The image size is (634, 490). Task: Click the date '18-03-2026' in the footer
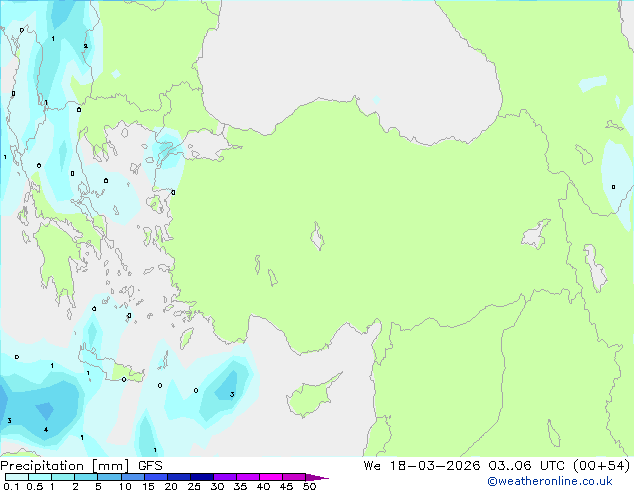[x=435, y=465]
